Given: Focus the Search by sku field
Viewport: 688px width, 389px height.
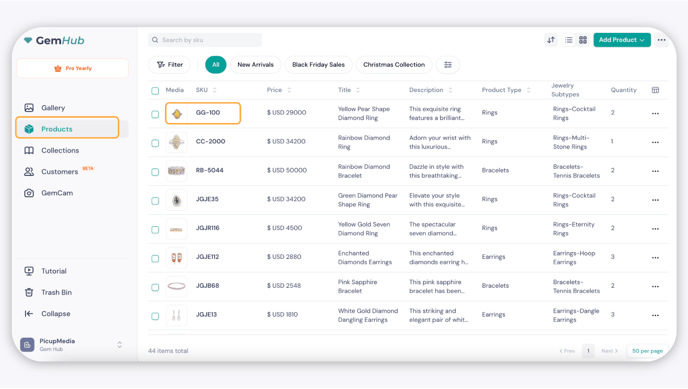Looking at the screenshot, I should pyautogui.click(x=205, y=40).
